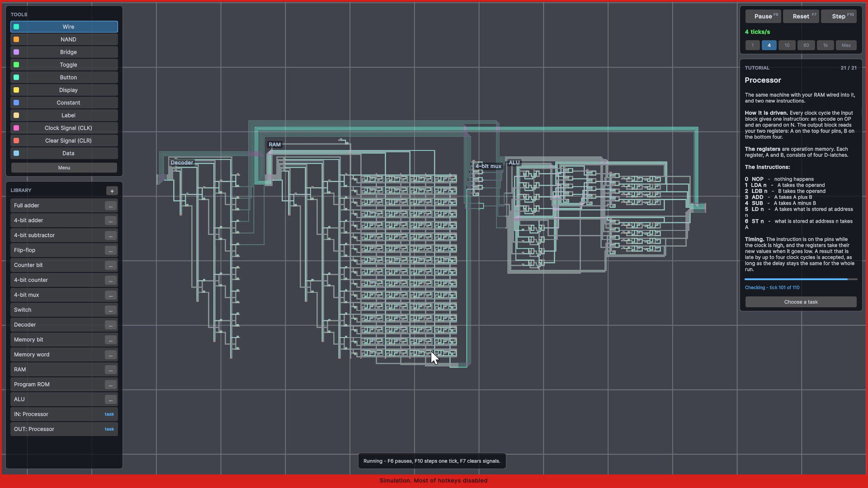The width and height of the screenshot is (868, 488).
Task: Click the RAM label on canvas
Action: [274, 145]
